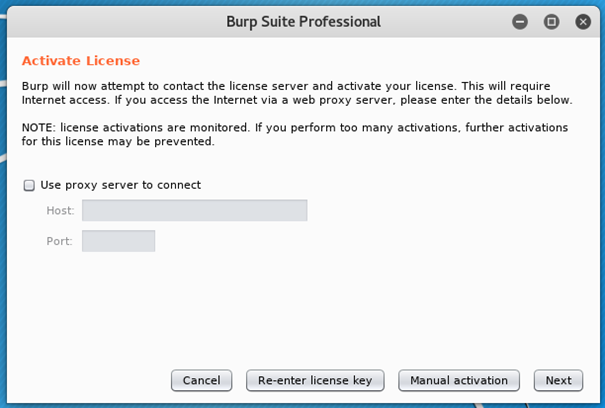Click the Host: field label
Image resolution: width=605 pixels, height=408 pixels.
point(60,211)
